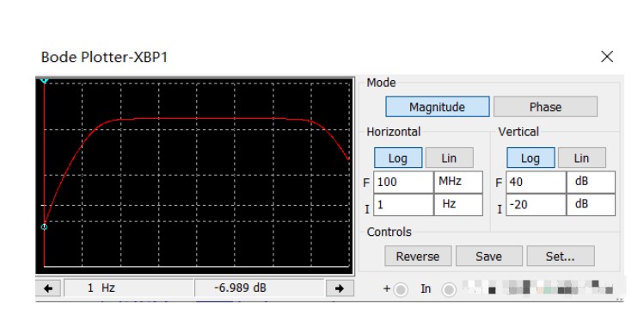Close the Bode Plotter-XBP1 window
This screenshot has height=310, width=644.
pos(607,57)
